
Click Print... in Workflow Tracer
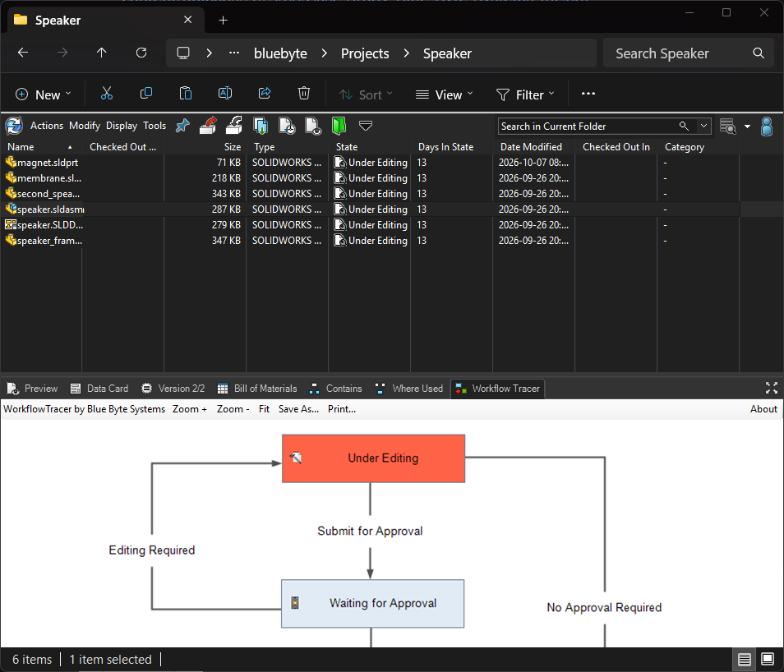point(342,409)
